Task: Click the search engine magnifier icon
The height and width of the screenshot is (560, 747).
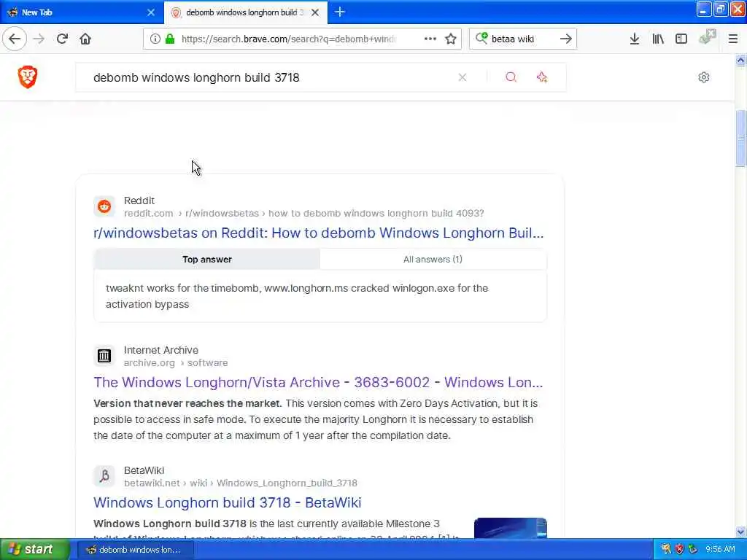Action: (x=481, y=38)
